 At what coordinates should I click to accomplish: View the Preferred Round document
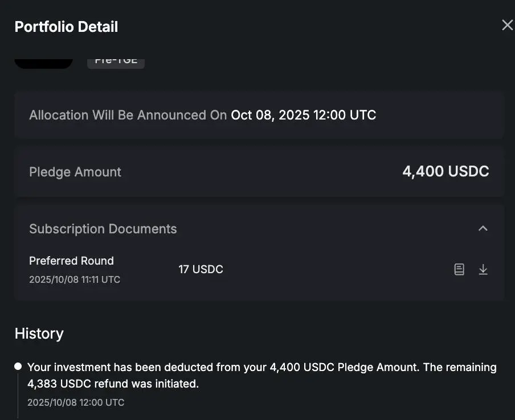[459, 270]
